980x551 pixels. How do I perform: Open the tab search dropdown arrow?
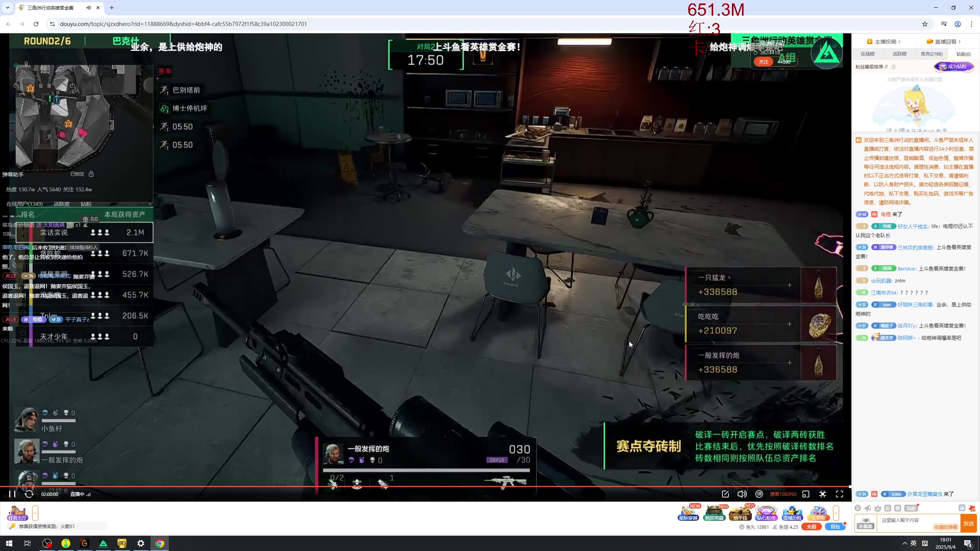[x=7, y=8]
